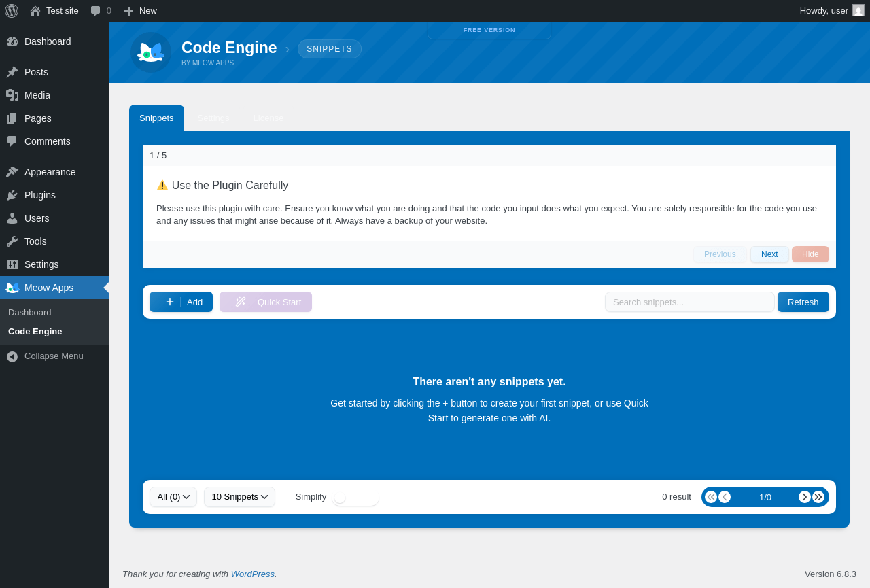Focus the Search snippets field
The height and width of the screenshot is (588, 870).
point(689,302)
